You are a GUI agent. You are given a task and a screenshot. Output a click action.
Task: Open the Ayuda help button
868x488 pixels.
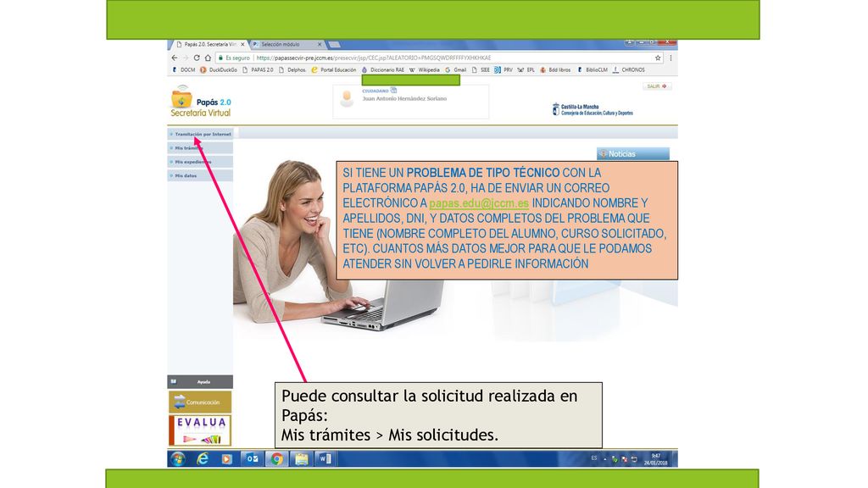200,382
